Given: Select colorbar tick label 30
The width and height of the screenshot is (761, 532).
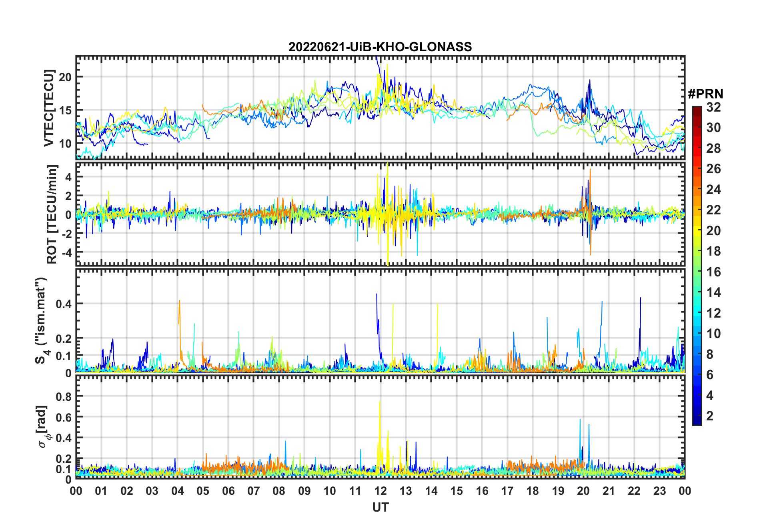Looking at the screenshot, I should 713,128.
